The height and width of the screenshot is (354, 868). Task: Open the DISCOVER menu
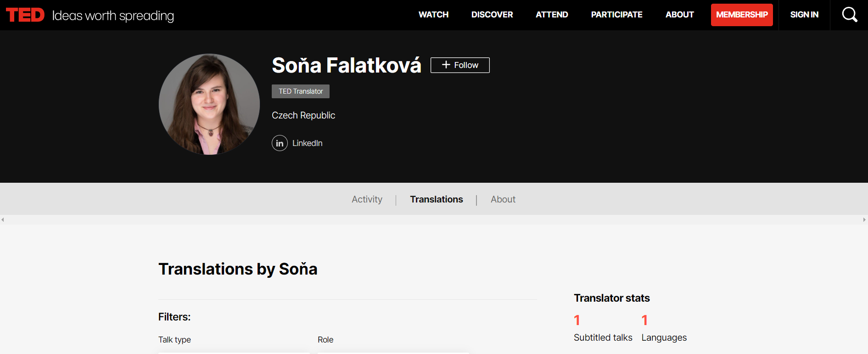[x=492, y=15]
